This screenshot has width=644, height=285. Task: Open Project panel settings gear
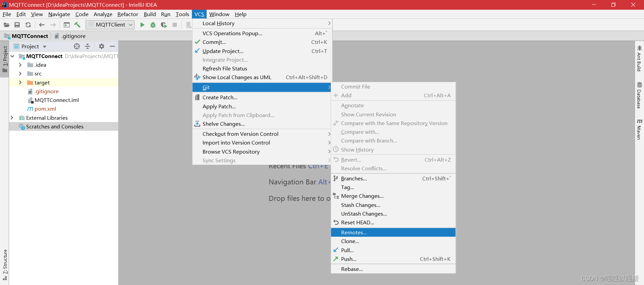click(x=102, y=46)
